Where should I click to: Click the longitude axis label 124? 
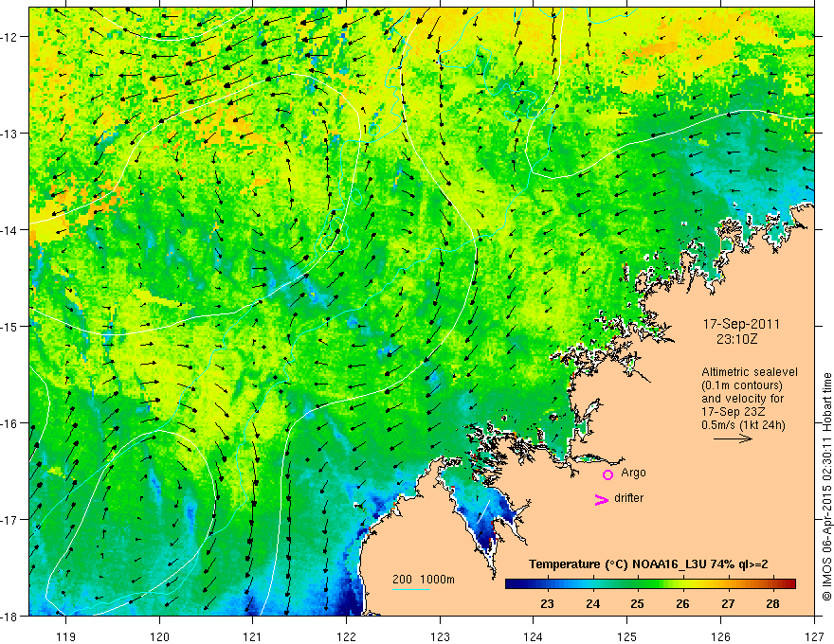(534, 636)
